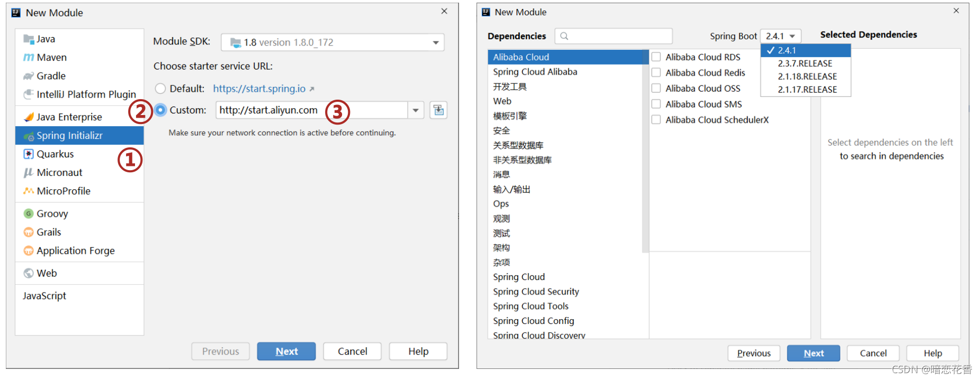Viewport: 980px width, 379px height.
Task: Enable the Alibaba Cloud RDS checkbox
Action: coord(656,57)
